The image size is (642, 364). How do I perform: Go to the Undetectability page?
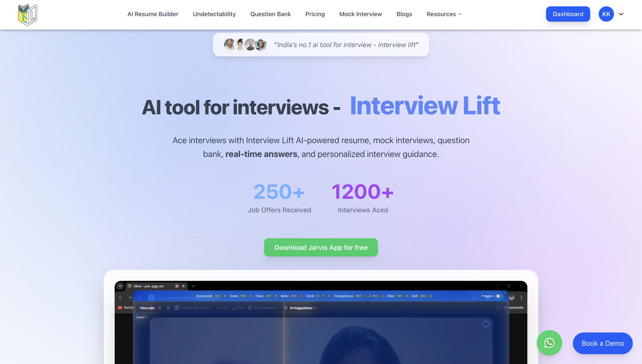pyautogui.click(x=214, y=14)
